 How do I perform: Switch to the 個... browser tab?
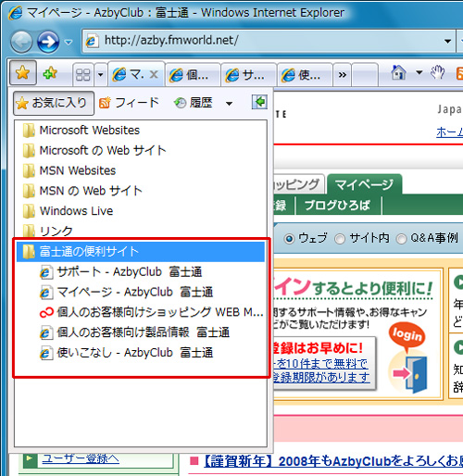point(193,75)
